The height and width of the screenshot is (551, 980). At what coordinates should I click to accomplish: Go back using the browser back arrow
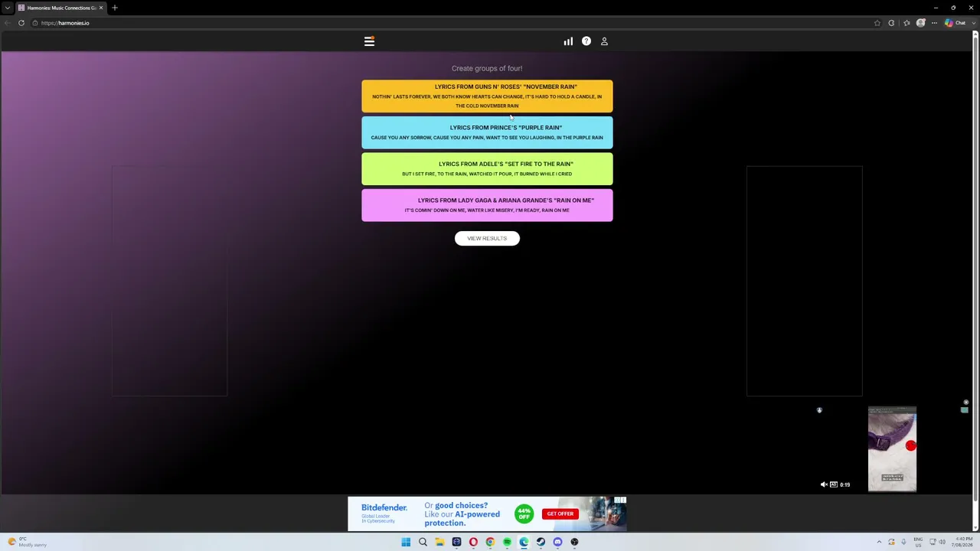click(7, 23)
